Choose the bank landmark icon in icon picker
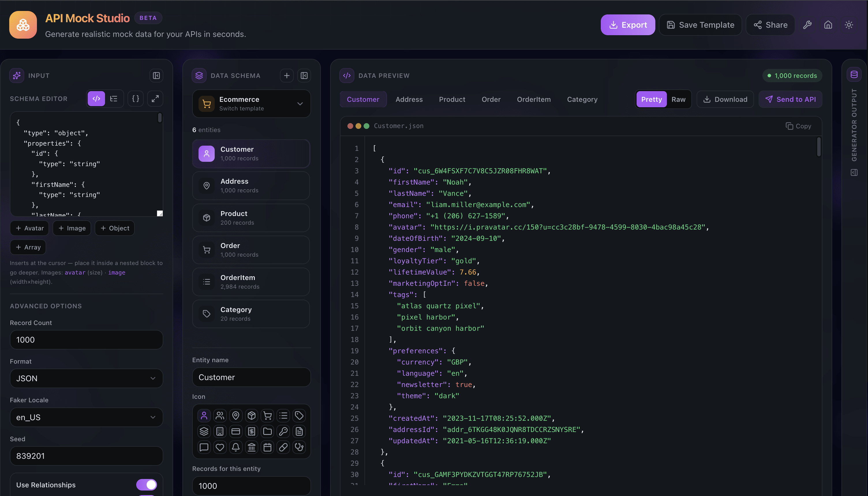The image size is (868, 496). [x=252, y=447]
